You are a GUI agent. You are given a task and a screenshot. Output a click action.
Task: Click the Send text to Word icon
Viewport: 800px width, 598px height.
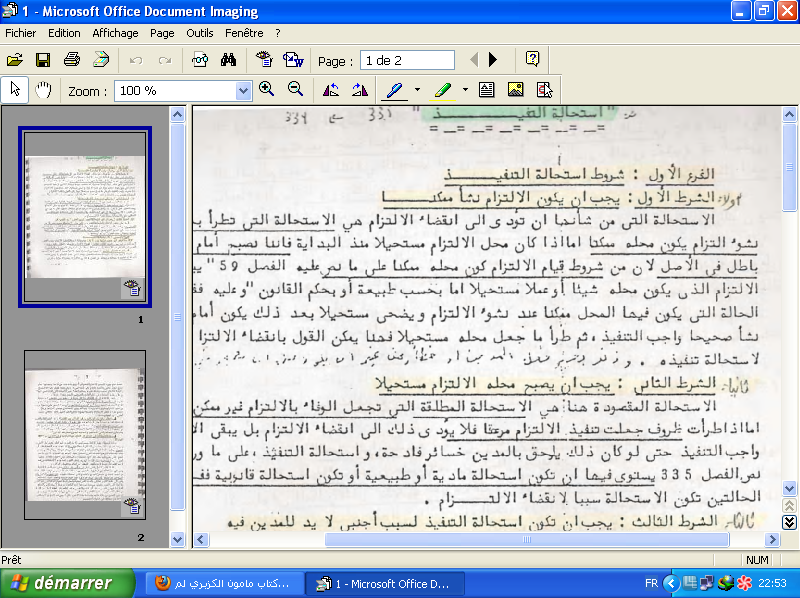293,60
